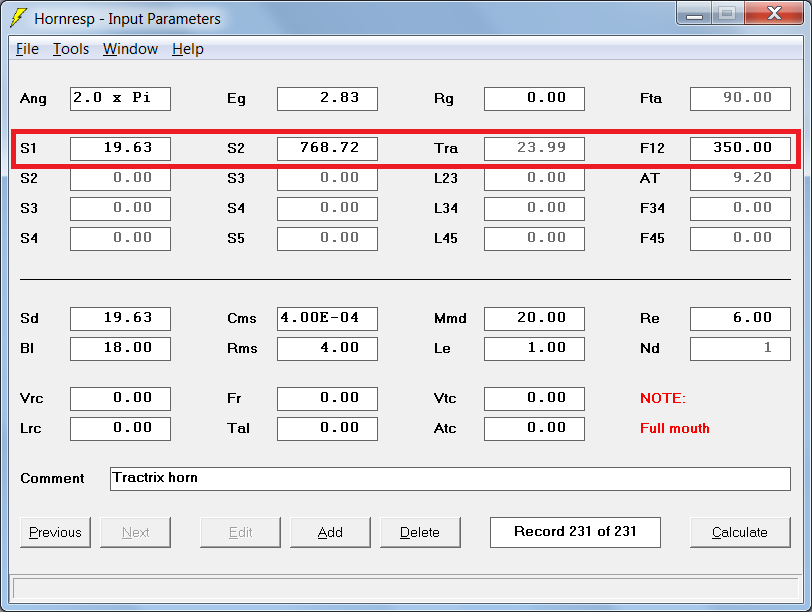
Task: Select the Rms field showing 4.00
Action: click(327, 348)
